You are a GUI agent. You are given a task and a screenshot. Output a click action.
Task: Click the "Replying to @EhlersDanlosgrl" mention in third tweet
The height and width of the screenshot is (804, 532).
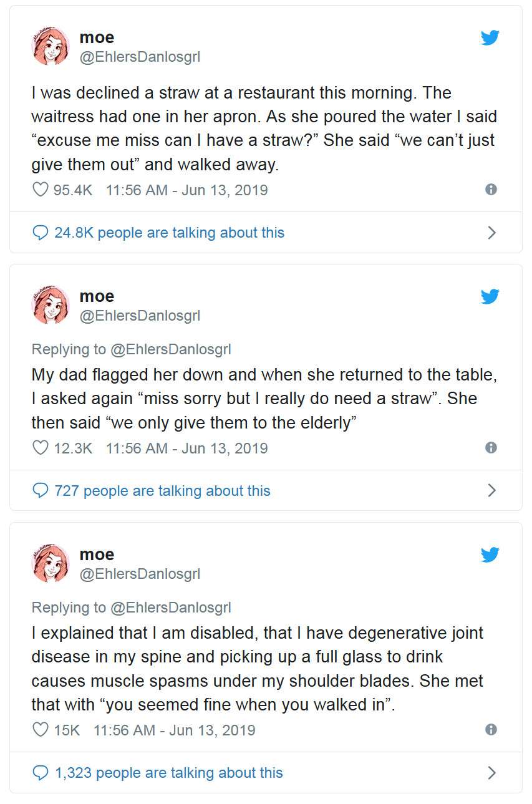[x=170, y=608]
